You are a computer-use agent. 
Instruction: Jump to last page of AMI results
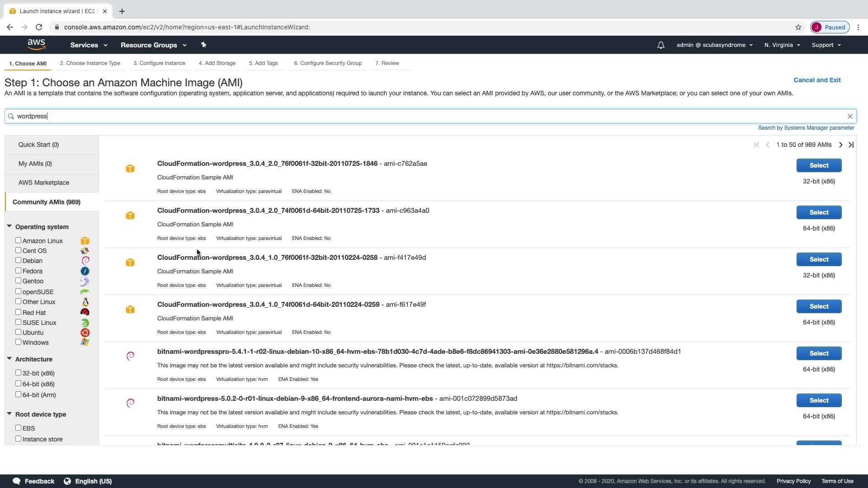tap(851, 145)
